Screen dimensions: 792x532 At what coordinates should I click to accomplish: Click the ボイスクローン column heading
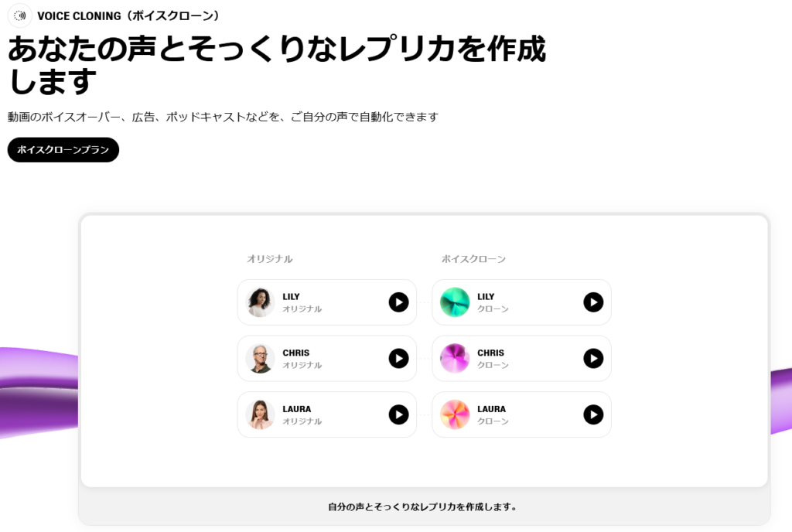[x=473, y=259]
